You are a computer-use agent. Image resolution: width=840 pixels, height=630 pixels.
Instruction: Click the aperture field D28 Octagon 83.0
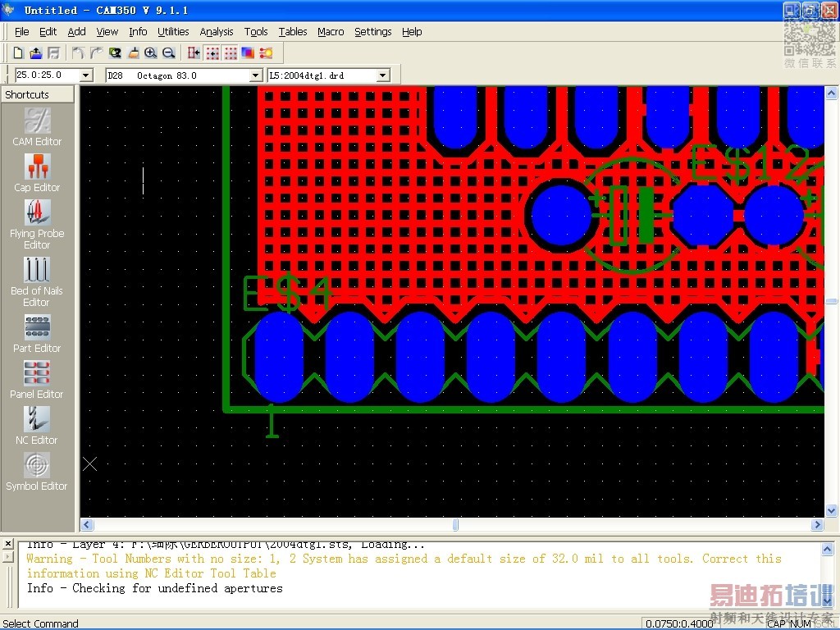178,75
